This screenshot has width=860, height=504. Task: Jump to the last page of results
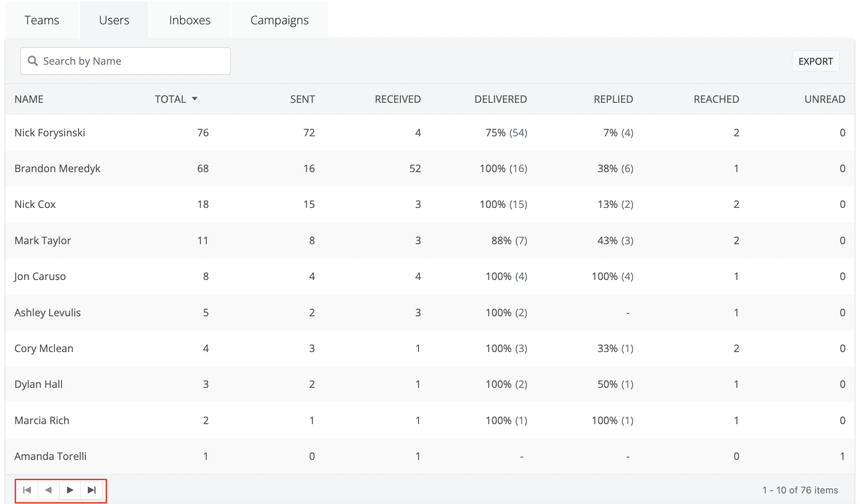tap(91, 490)
